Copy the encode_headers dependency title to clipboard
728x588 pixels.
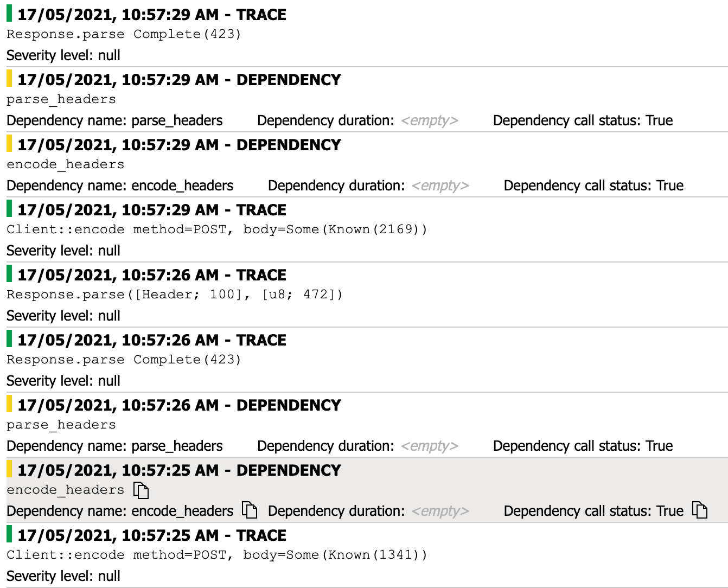pyautogui.click(x=142, y=490)
